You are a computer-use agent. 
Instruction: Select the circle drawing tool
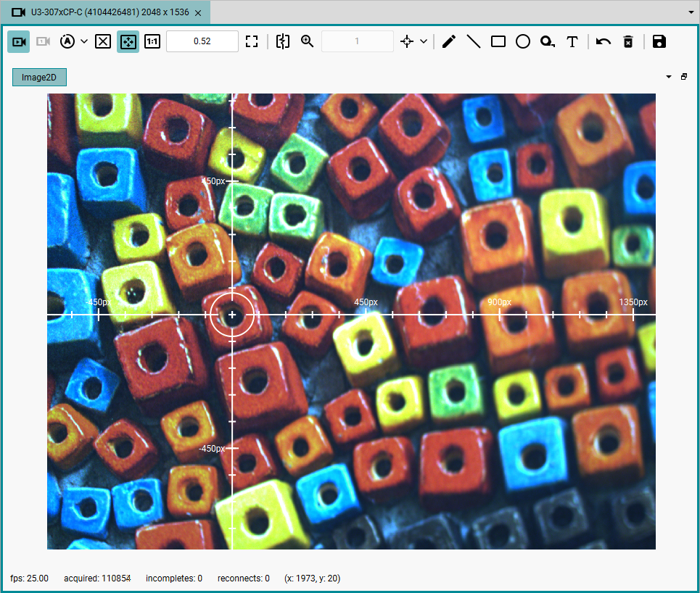pos(523,41)
